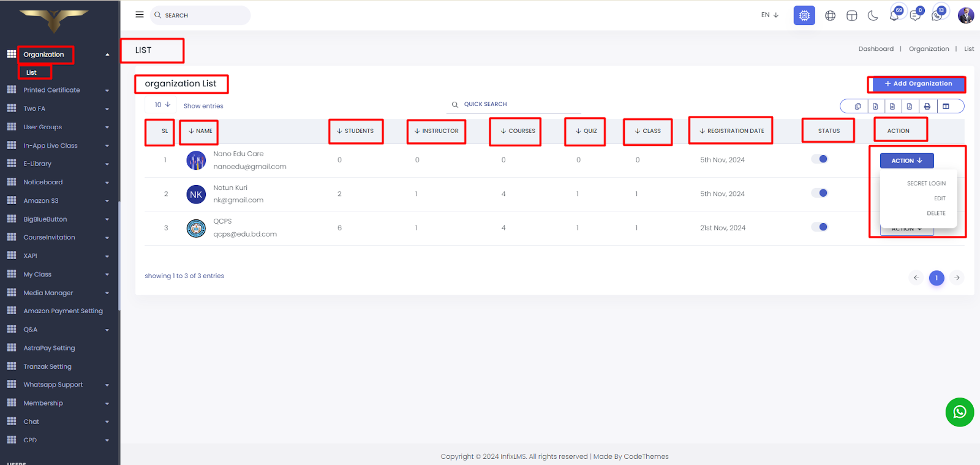Disable status toggle for Nano Edu Care
Viewport: 980px width, 465px height.
[x=820, y=159]
